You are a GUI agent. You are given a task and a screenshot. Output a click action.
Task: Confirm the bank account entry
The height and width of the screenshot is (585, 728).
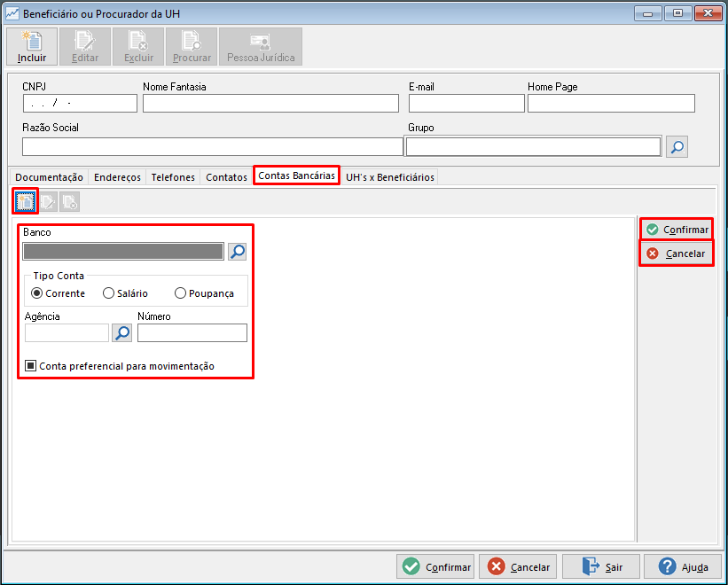[677, 230]
